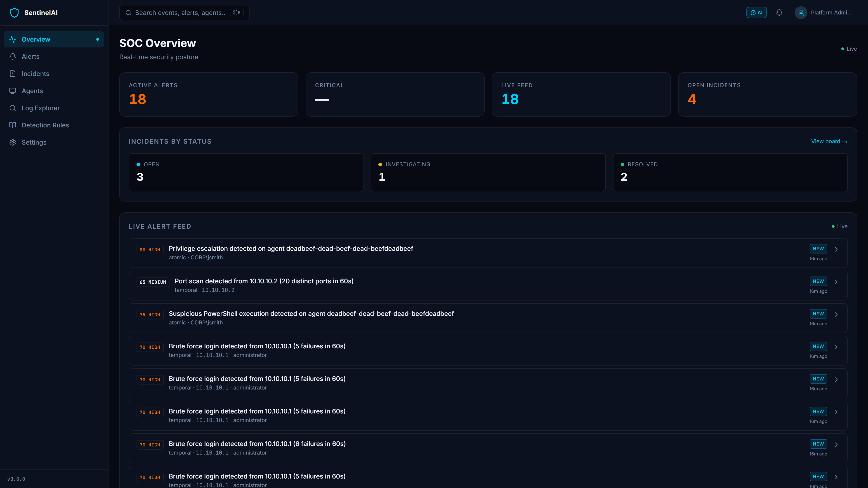The image size is (868, 488).
Task: Expand the Privilege escalation alert chevron
Action: pos(836,249)
